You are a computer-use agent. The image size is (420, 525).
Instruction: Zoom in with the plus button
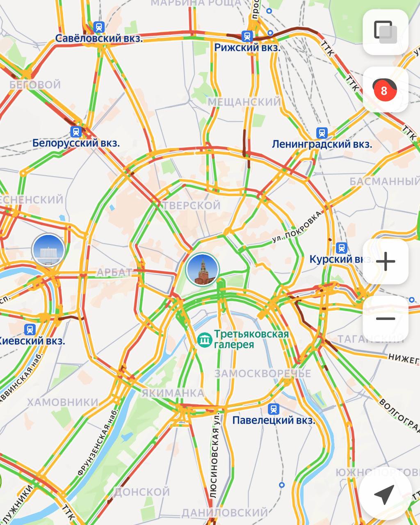pos(386,262)
